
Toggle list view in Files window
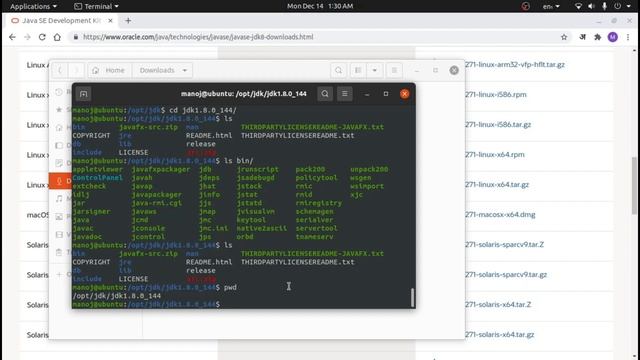click(358, 70)
